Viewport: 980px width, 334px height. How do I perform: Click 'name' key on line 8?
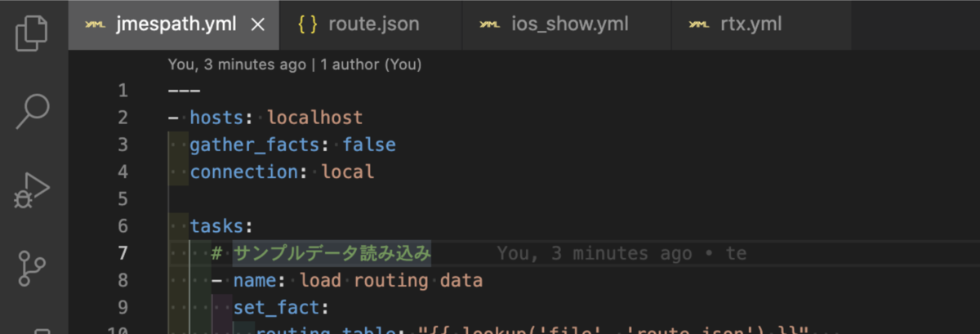click(x=255, y=280)
